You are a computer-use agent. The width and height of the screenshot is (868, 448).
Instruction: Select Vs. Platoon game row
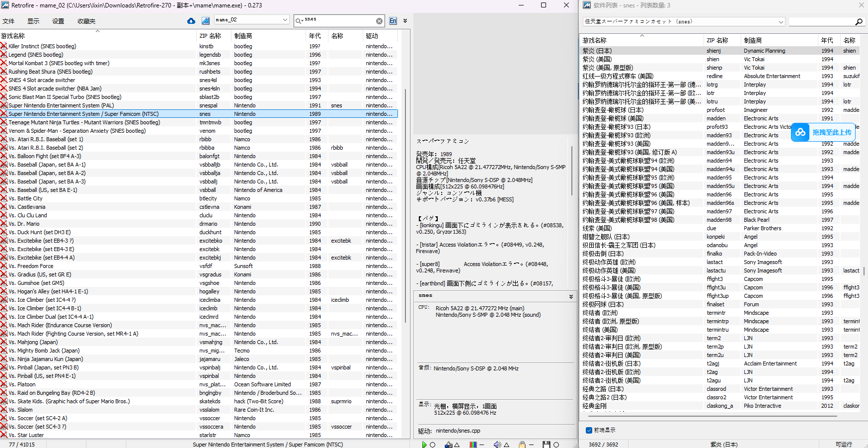tap(199, 384)
